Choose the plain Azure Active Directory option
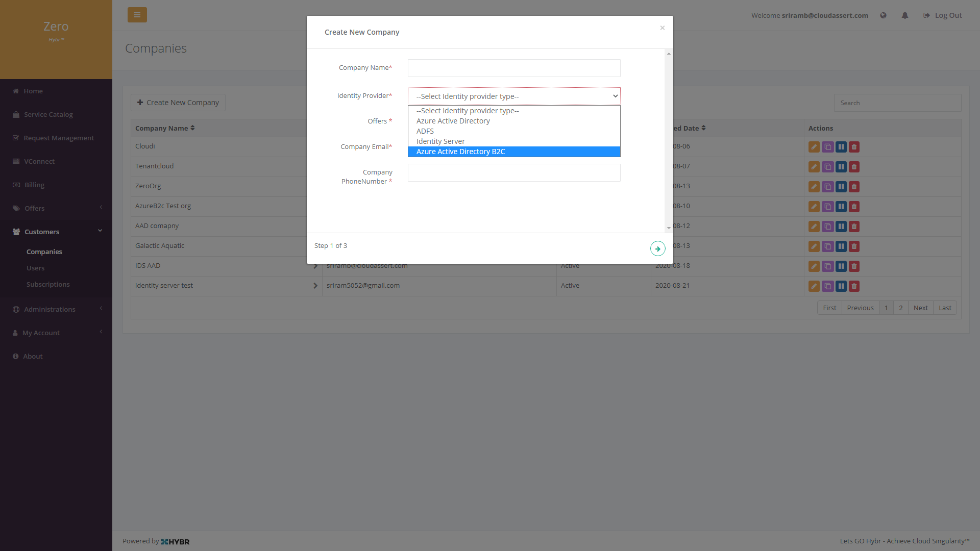980x551 pixels. [x=514, y=121]
